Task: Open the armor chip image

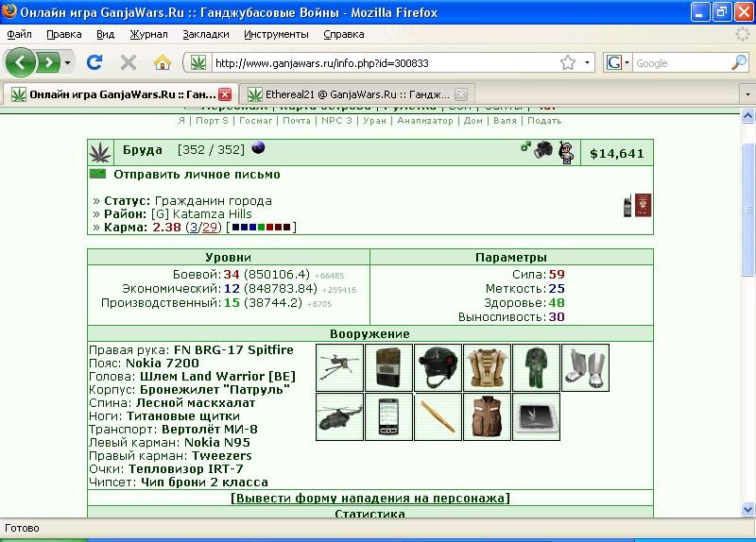Action: pos(537,416)
